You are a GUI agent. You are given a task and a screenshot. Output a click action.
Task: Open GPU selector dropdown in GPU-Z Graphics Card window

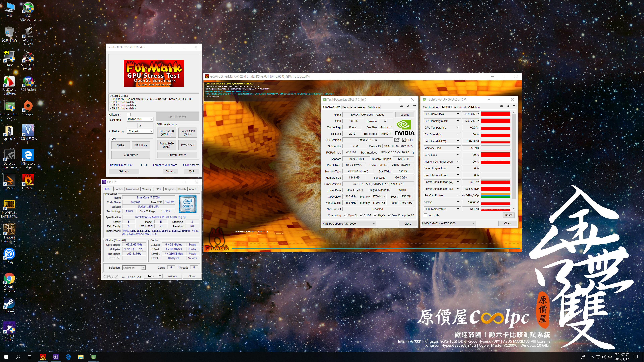(348, 224)
